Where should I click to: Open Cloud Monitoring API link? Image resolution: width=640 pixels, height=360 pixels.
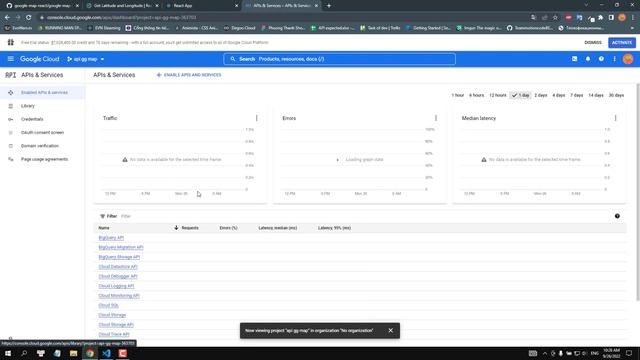[x=119, y=296]
